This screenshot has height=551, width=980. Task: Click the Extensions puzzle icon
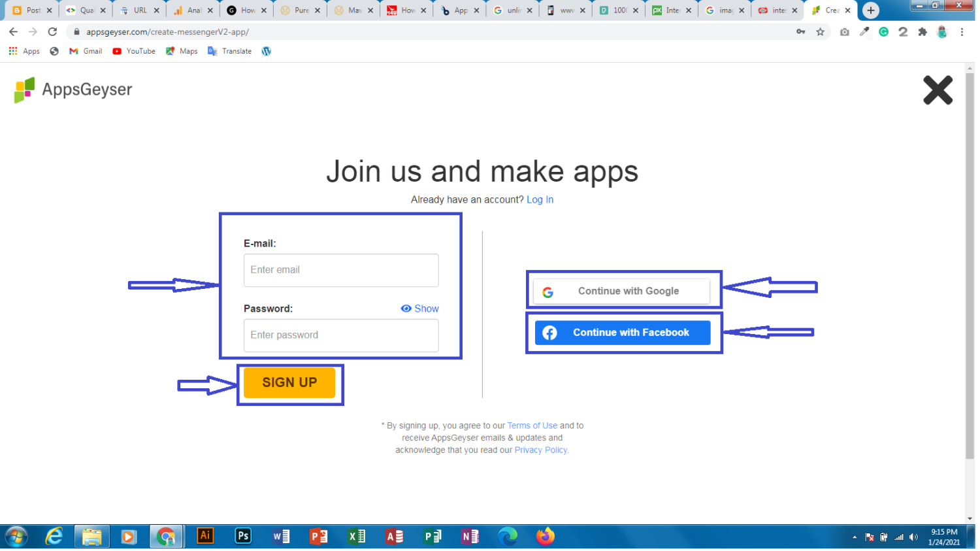tap(922, 32)
